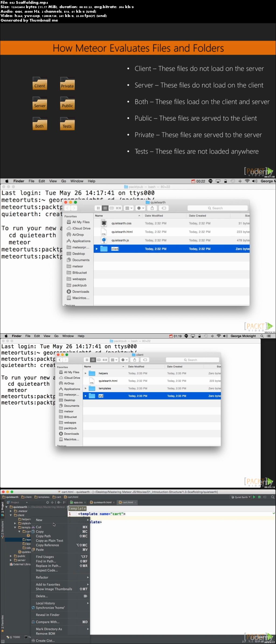Click Edit Tags button in client Finder window
The width and height of the screenshot is (276, 644).
145,360
